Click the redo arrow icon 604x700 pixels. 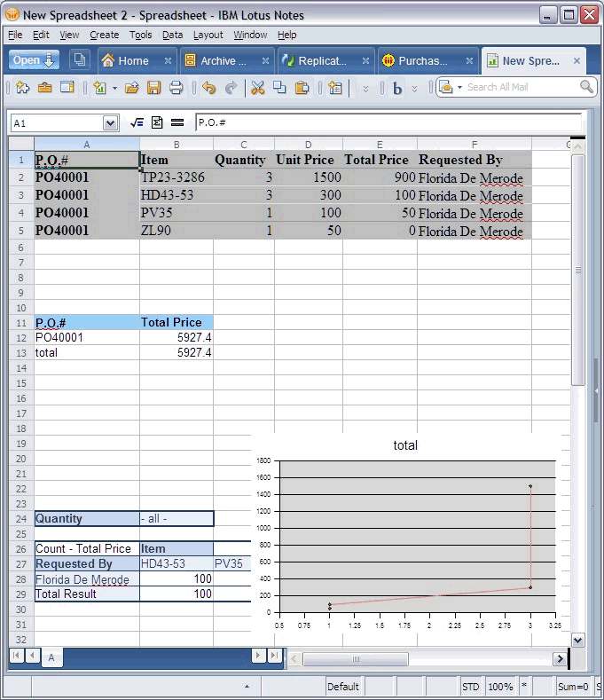[231, 88]
